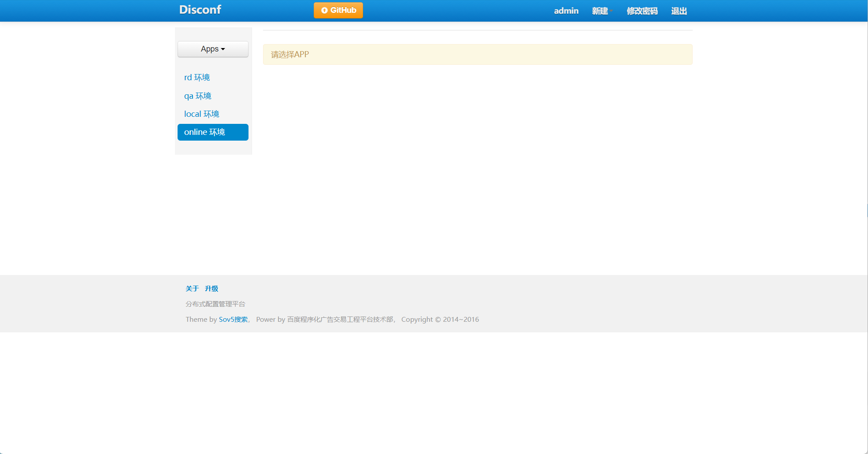Click the small caret arrow beside Apps
This screenshot has width=868, height=454.
(x=223, y=49)
